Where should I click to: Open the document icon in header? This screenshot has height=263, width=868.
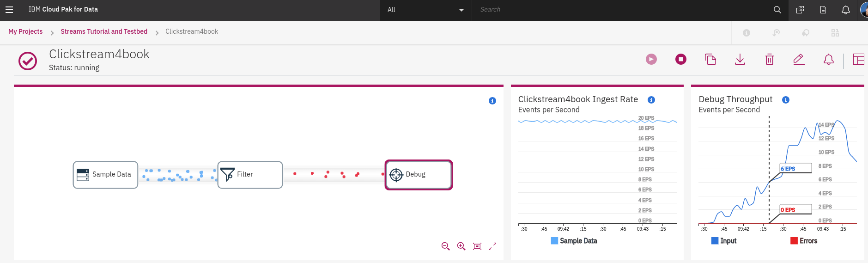click(823, 10)
